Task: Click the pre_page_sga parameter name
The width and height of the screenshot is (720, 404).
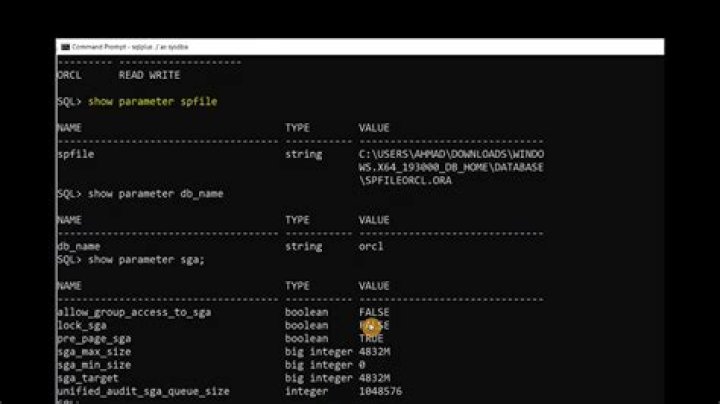Action: point(94,339)
